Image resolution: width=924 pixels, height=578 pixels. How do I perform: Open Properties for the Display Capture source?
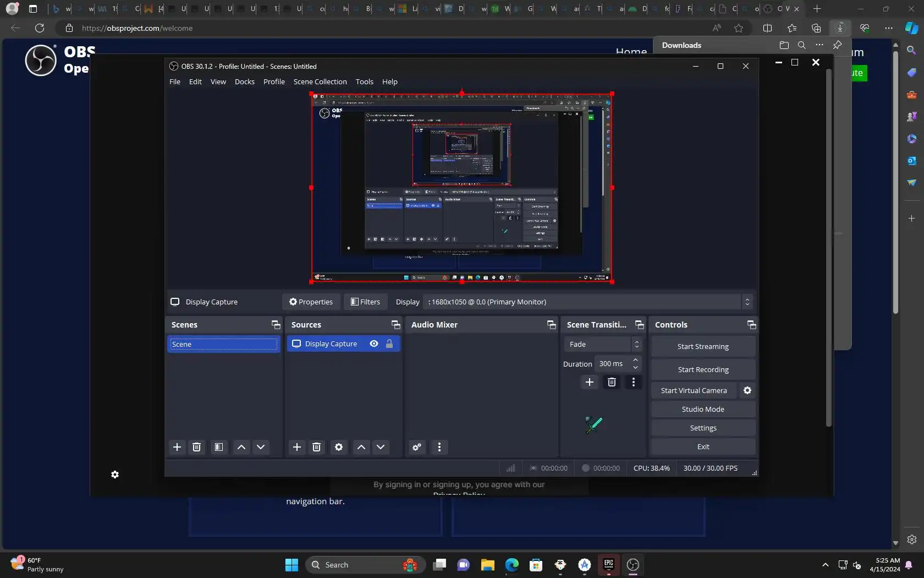311,302
